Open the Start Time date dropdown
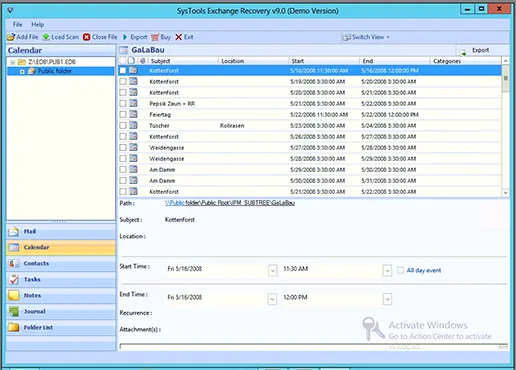This screenshot has height=370, width=516. point(273,270)
